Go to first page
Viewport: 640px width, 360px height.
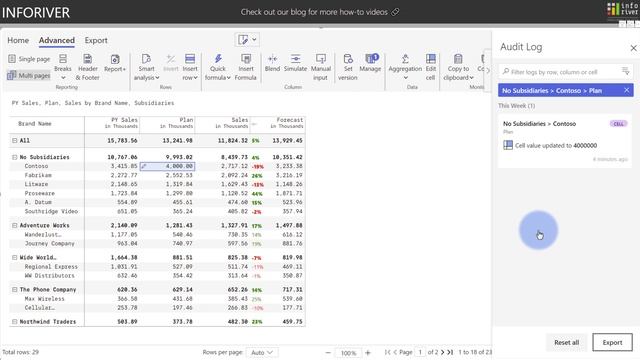[x=387, y=352]
